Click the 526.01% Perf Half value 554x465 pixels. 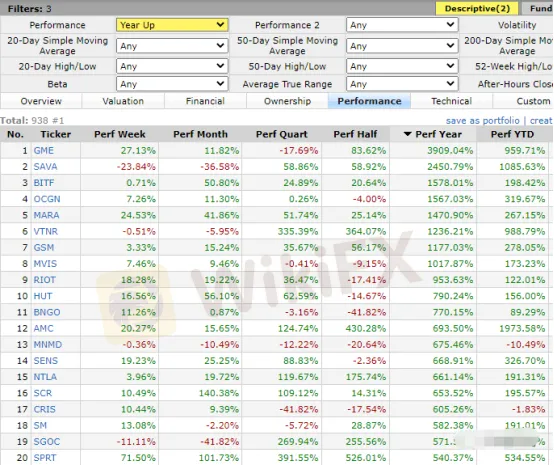(x=366, y=458)
